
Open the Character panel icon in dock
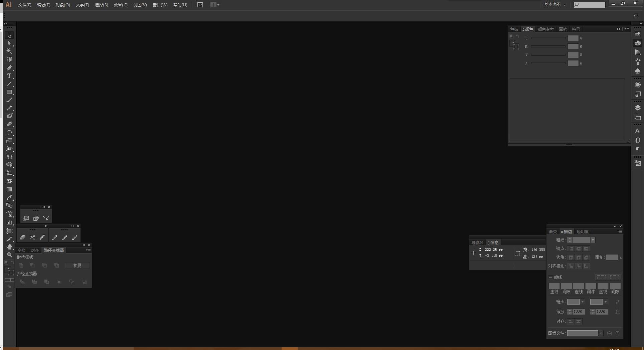click(x=638, y=131)
